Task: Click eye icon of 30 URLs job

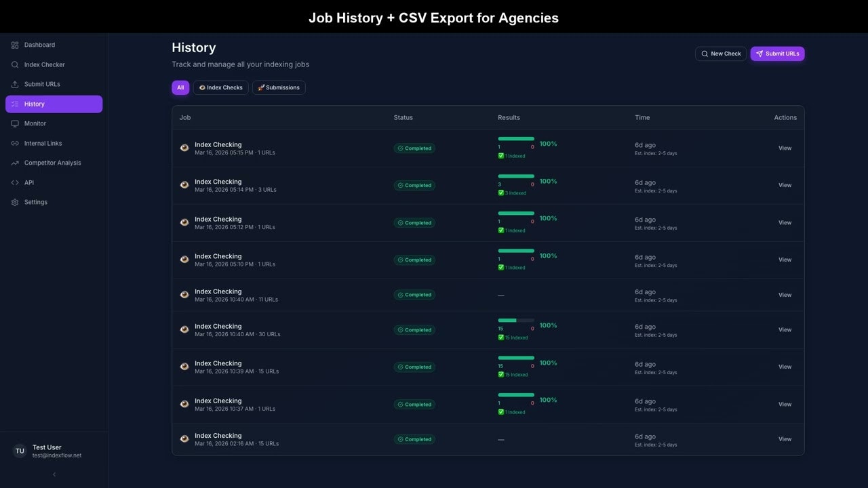Action: [184, 329]
